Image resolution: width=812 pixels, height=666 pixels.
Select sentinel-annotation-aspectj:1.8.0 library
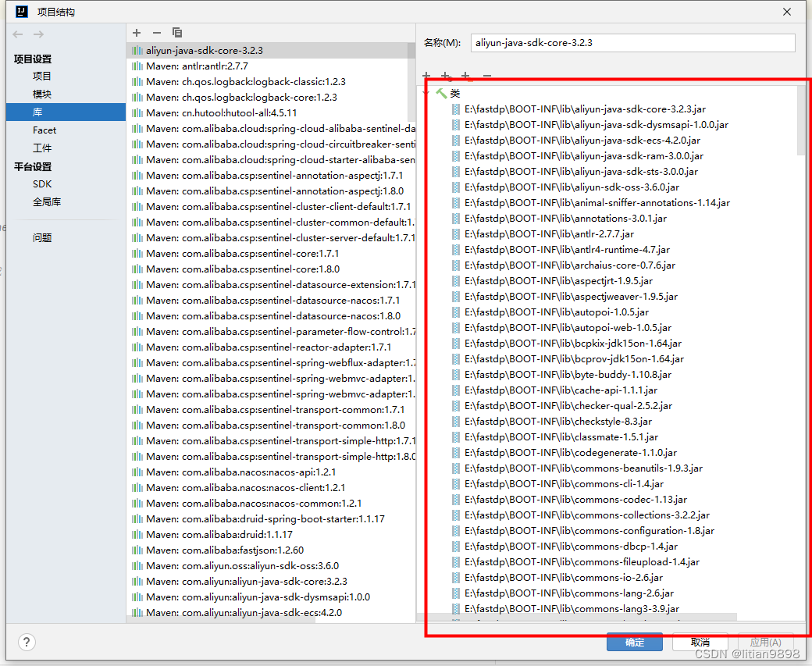point(272,191)
